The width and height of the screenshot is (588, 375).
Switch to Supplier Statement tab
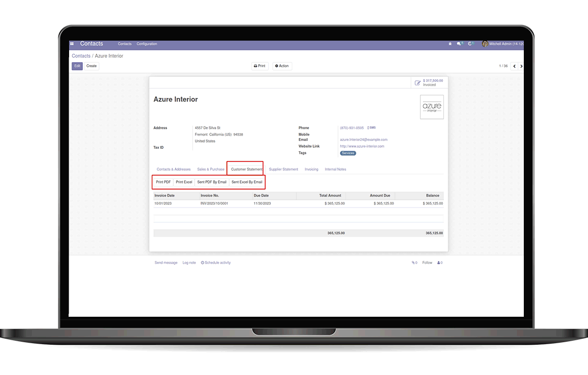tap(283, 169)
